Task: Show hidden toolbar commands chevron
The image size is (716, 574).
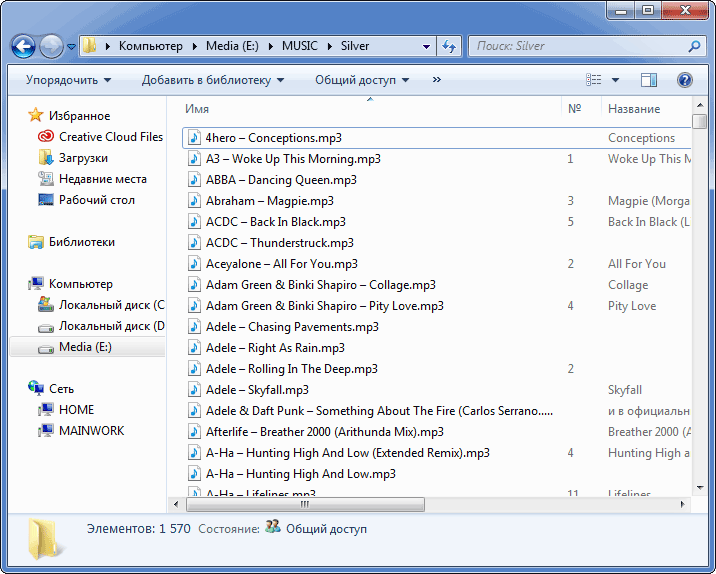Action: tap(437, 80)
